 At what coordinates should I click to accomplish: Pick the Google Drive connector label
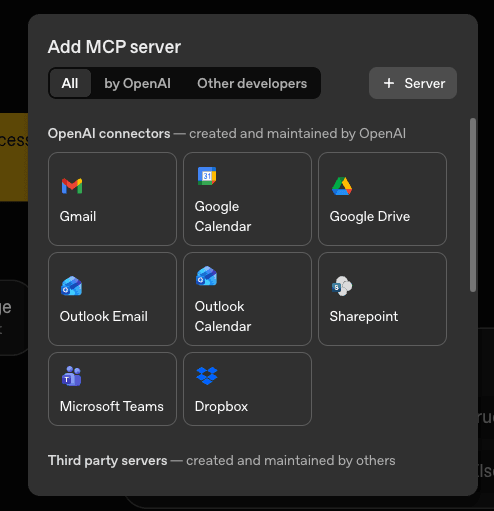pyautogui.click(x=370, y=216)
